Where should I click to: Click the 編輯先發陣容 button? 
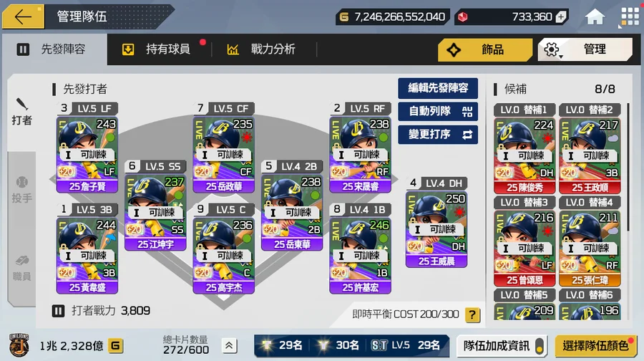pyautogui.click(x=438, y=88)
